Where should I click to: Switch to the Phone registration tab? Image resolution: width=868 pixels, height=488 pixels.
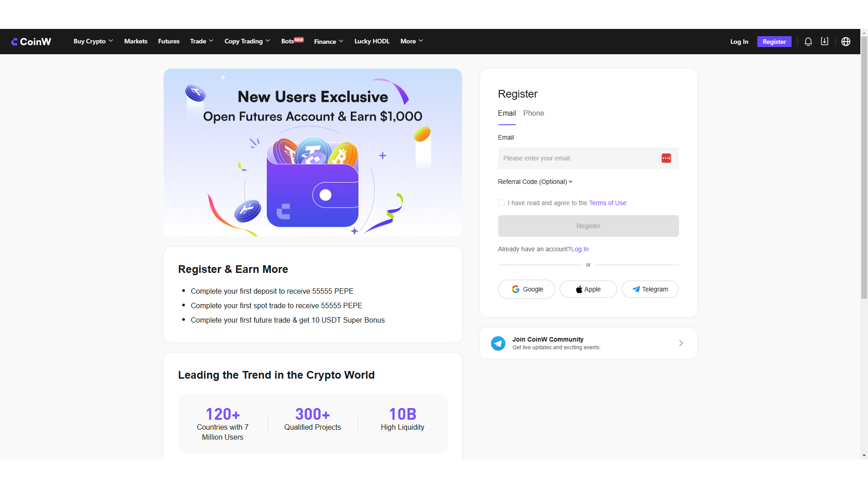(533, 113)
